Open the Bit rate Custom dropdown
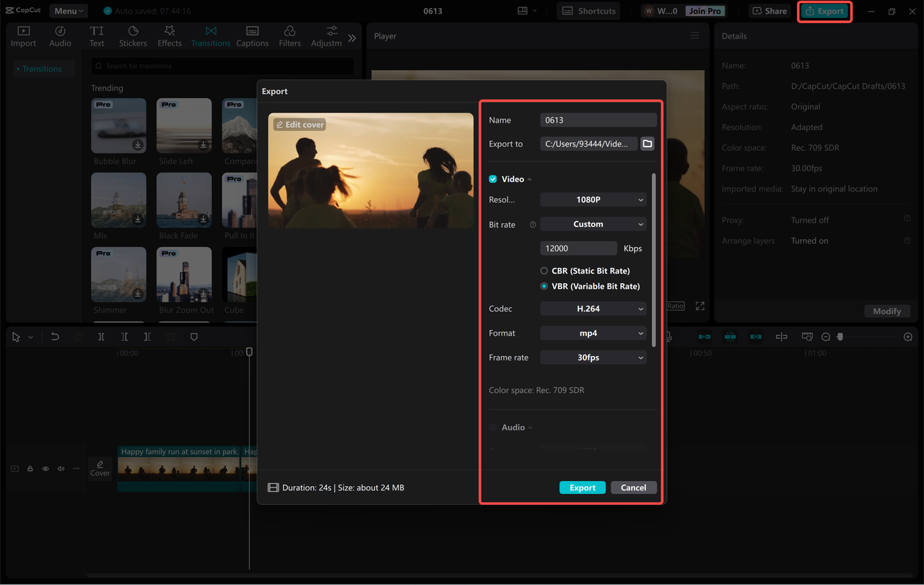 tap(593, 225)
